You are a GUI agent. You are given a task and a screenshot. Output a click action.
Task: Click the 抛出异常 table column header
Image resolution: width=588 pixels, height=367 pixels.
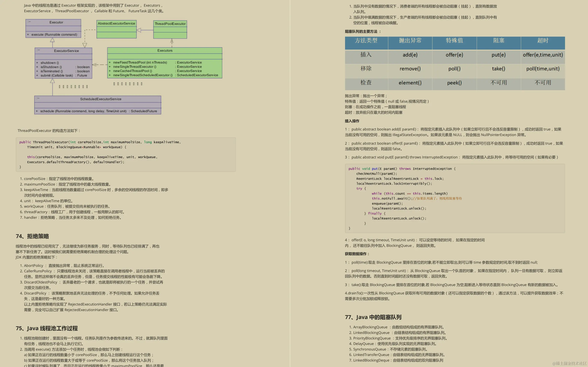pos(410,40)
